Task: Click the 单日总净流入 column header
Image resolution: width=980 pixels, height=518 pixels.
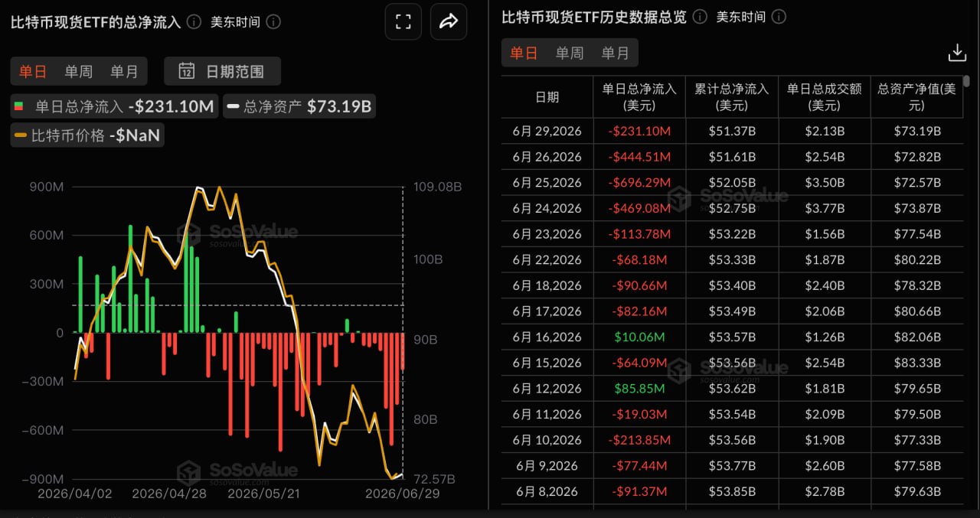Action: pos(639,97)
